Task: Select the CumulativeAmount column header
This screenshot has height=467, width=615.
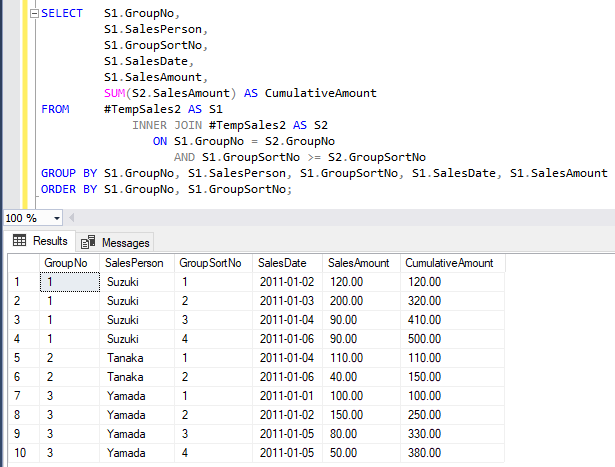Action: pos(449,263)
